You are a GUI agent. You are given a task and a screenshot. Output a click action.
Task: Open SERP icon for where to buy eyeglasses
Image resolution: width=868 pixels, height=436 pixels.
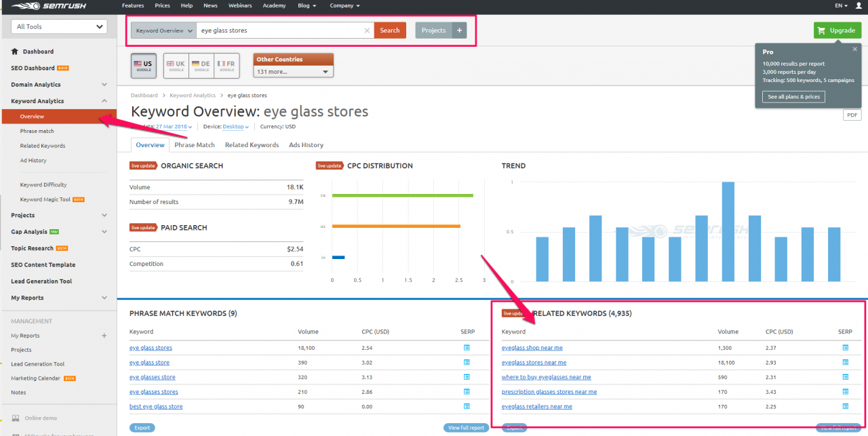tap(846, 377)
